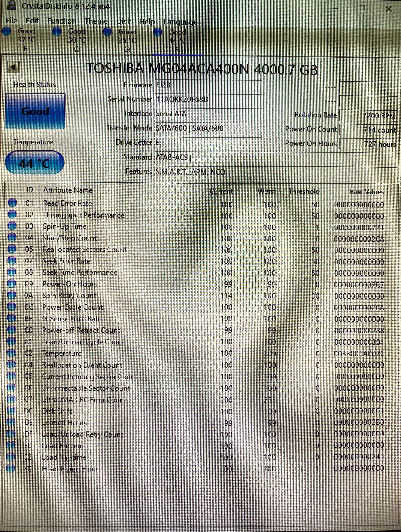Viewport: 401px width, 532px height.
Task: Click status icon for Read Error Rate
Action: click(x=12, y=203)
